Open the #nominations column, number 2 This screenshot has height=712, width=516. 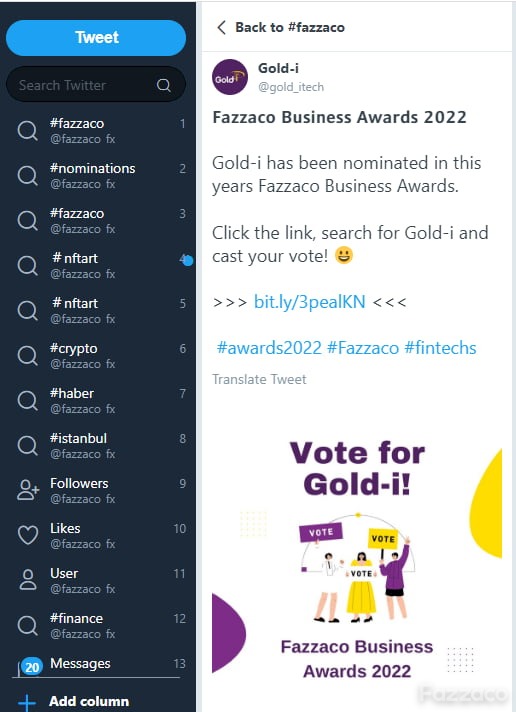pyautogui.click(x=98, y=176)
